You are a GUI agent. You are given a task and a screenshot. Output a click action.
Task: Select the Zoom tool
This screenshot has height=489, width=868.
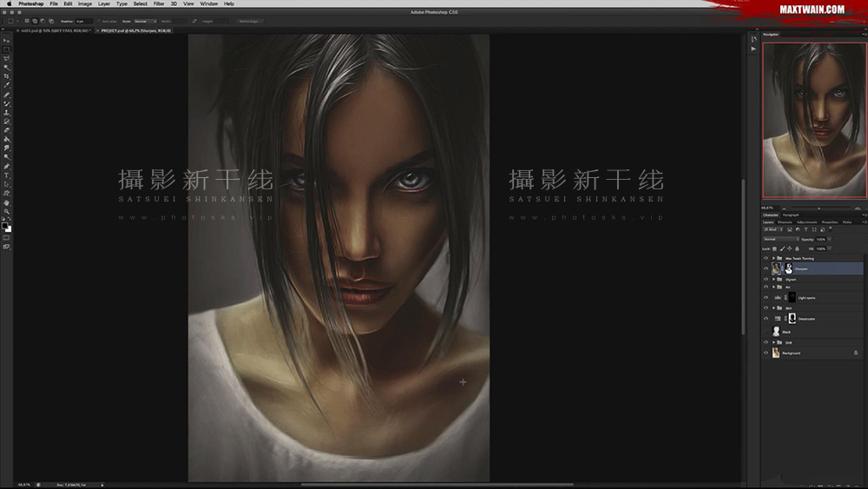(7, 212)
